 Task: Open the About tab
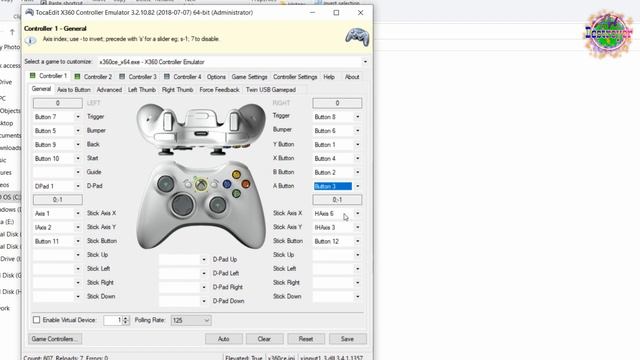(352, 77)
